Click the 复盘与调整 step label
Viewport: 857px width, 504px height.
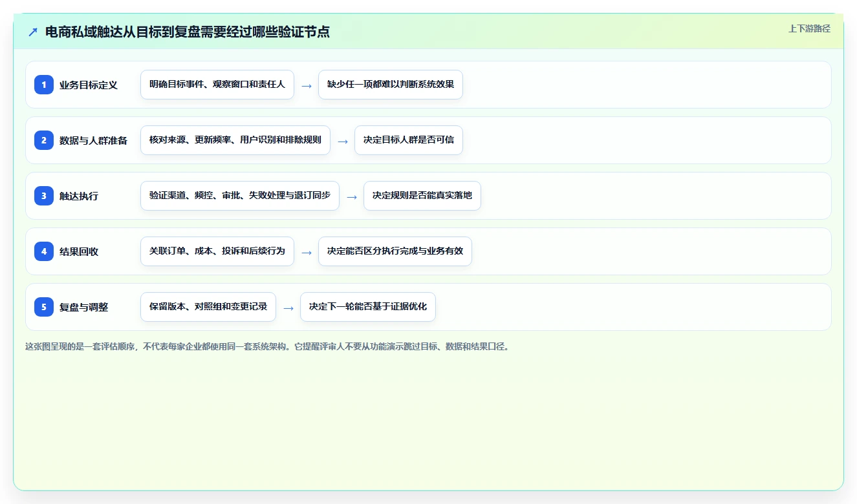pyautogui.click(x=83, y=307)
